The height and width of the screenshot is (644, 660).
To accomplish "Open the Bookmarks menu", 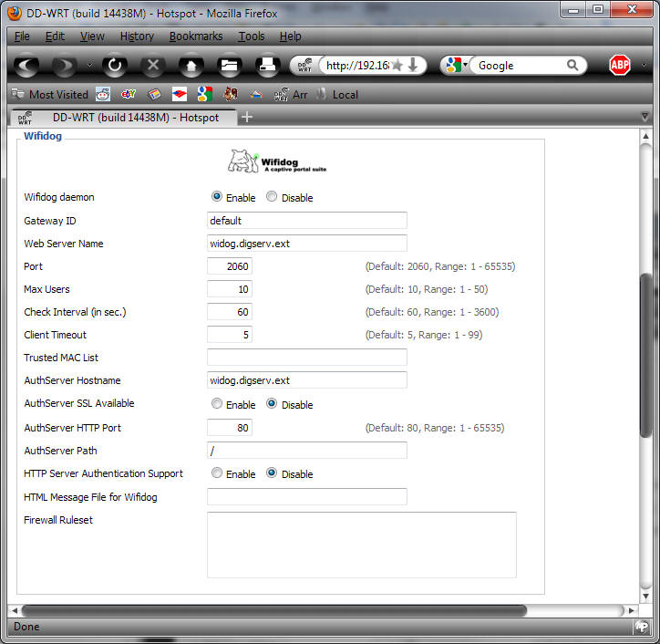I will coord(196,36).
